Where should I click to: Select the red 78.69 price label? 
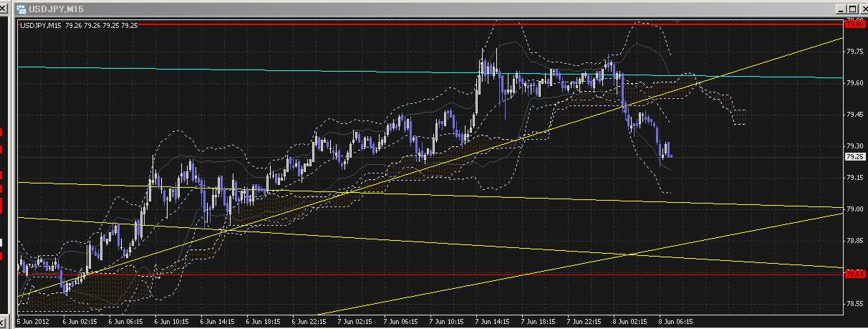click(x=853, y=274)
